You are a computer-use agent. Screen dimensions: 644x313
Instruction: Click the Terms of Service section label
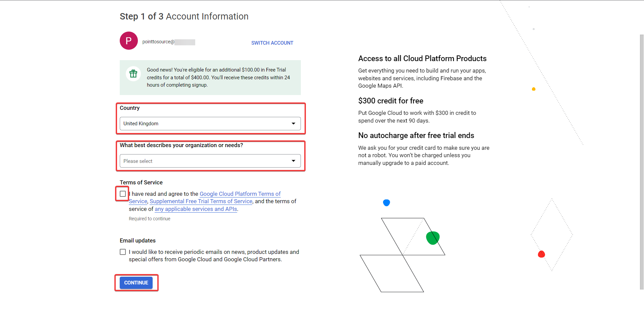coord(141,182)
